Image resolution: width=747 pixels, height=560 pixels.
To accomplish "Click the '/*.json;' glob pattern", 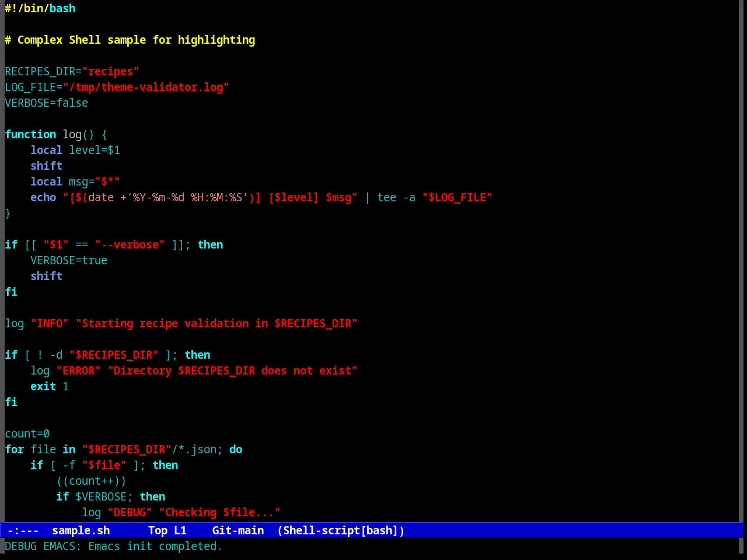I will pos(197,449).
